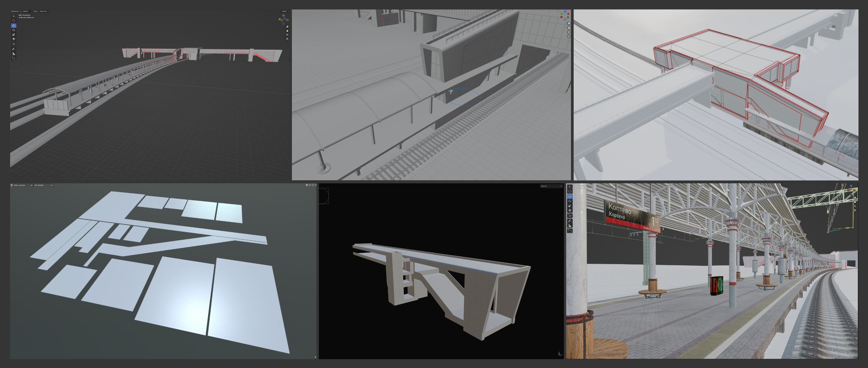
Task: Choose the Scale tool in top-left viewport
Action: [14, 34]
